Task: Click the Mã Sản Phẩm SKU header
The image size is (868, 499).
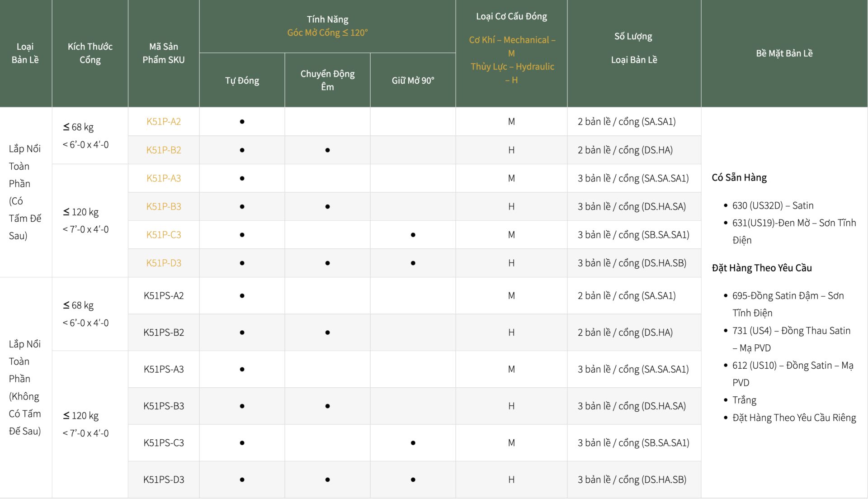Action: (x=163, y=53)
